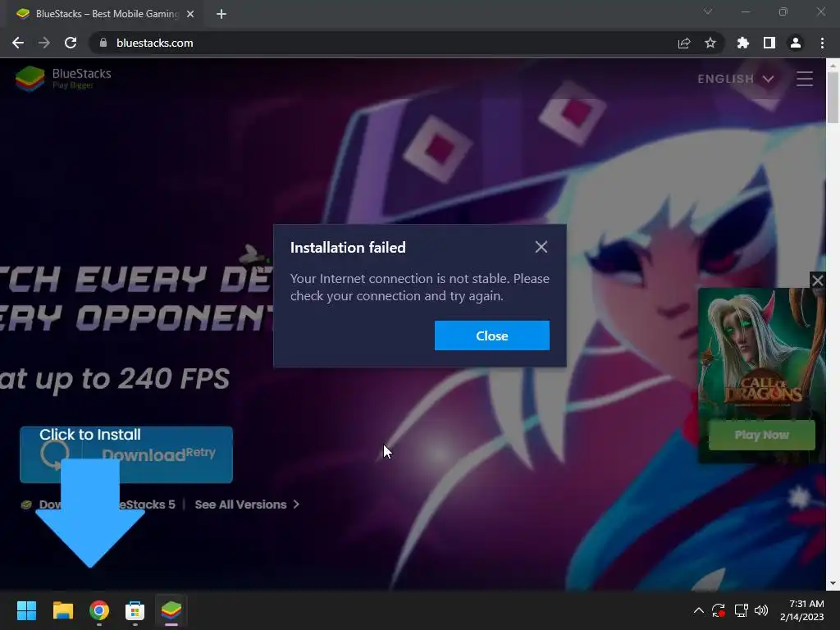Image resolution: width=840 pixels, height=630 pixels.
Task: Go back to previous page
Action: (x=18, y=43)
